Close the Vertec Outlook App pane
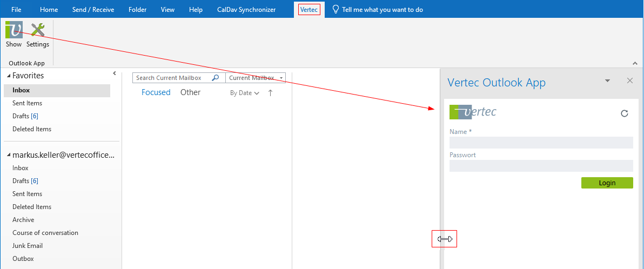Viewport: 644px width, 269px height. [x=629, y=80]
